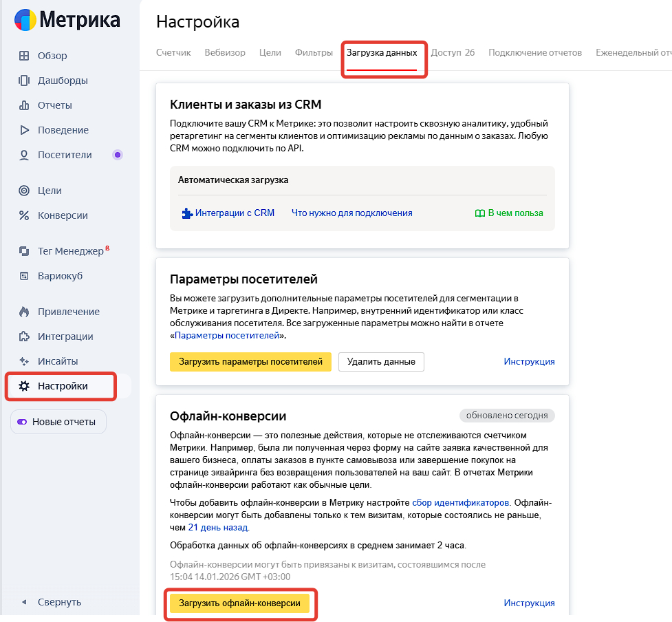This screenshot has height=622, width=672.
Task: Open the Счетчик tab
Action: pos(173,53)
